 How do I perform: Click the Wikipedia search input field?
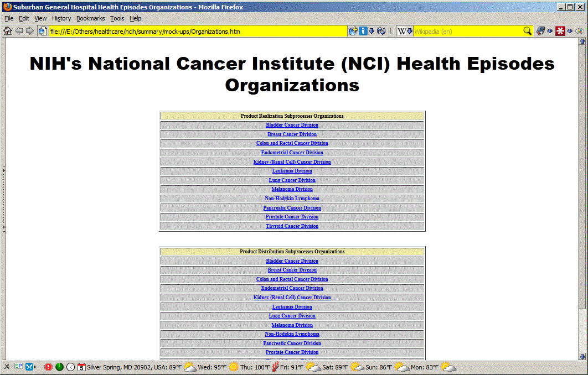pyautogui.click(x=468, y=32)
